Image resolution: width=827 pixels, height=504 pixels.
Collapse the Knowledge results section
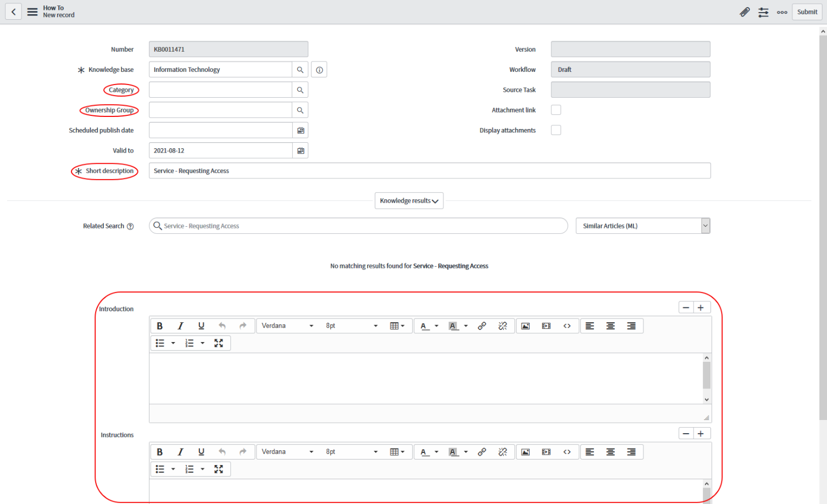[409, 200]
